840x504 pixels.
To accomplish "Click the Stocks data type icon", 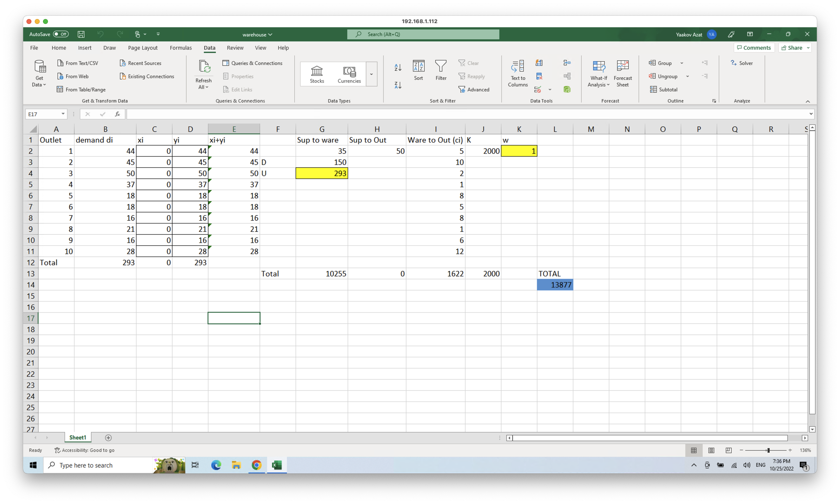I will (315, 72).
